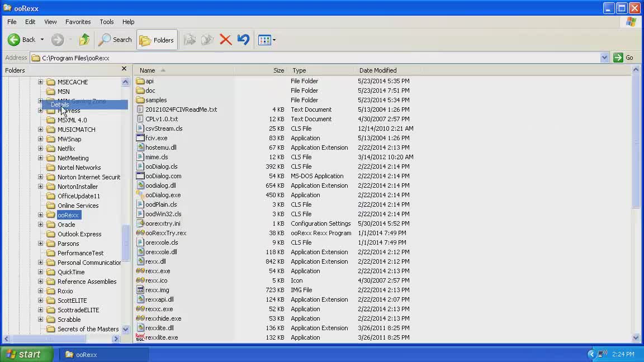Expand the ooRexx folder node

pos(40,215)
